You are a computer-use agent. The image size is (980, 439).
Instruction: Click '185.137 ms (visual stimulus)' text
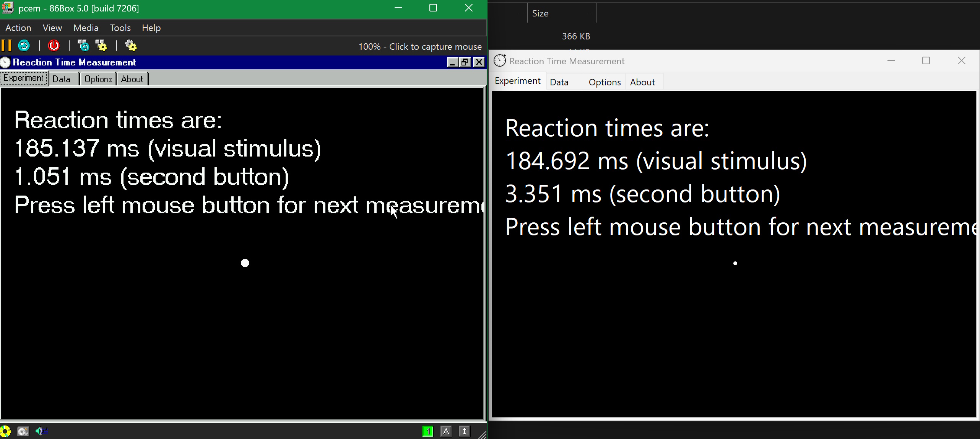(x=168, y=149)
